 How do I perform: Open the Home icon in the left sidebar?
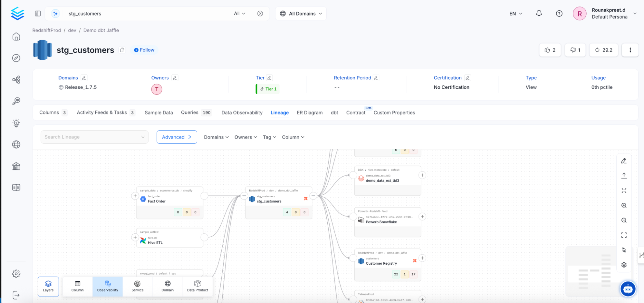tap(16, 37)
